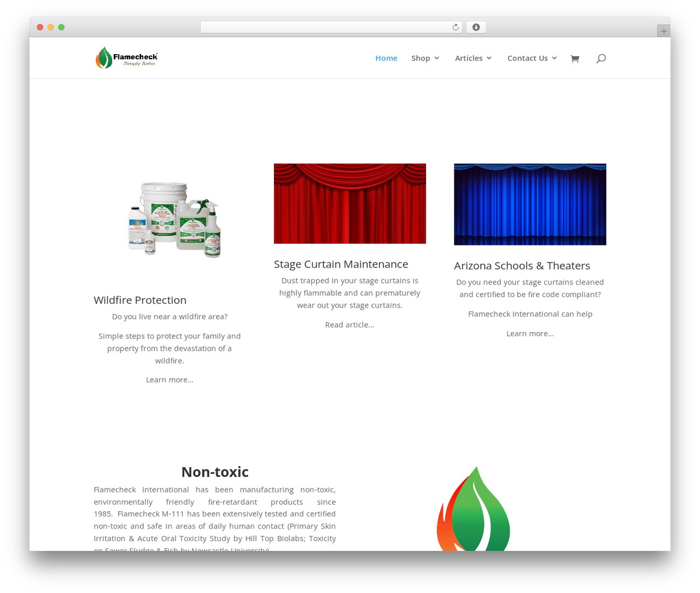Click the Flamecheck logo in header
The image size is (700, 593).
pyautogui.click(x=126, y=57)
